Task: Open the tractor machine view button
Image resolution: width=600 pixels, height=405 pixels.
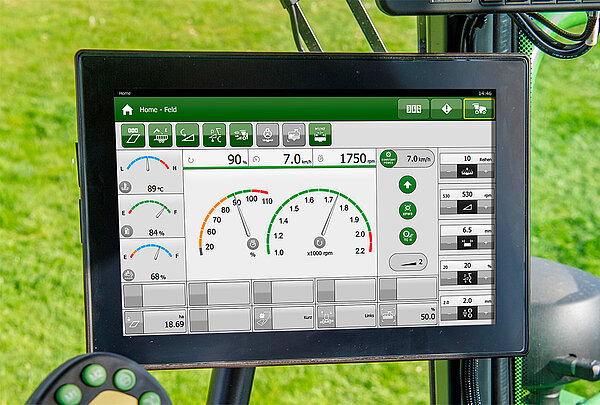Action: click(x=478, y=109)
